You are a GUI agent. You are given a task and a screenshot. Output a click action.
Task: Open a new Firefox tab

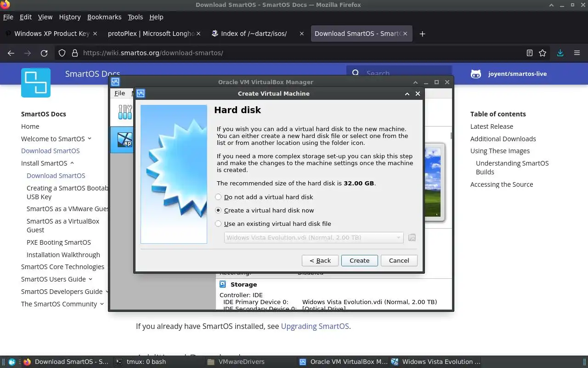click(x=422, y=34)
